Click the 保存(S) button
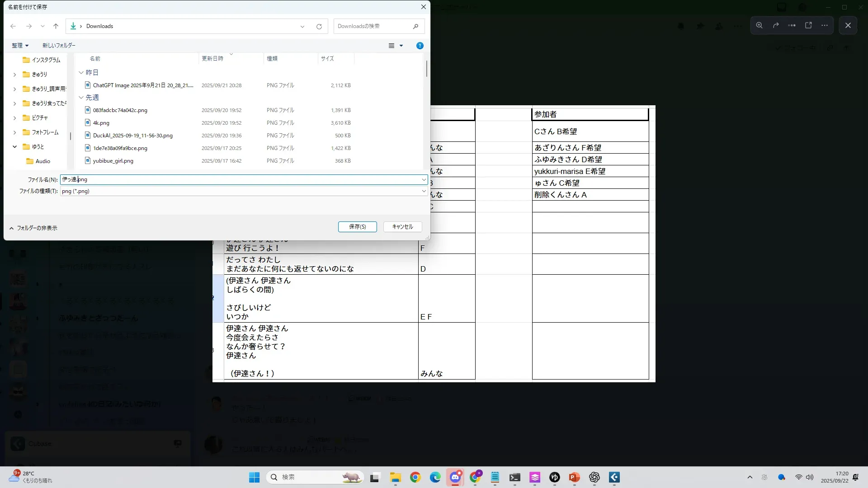Screen dimensions: 868x488 357,227
